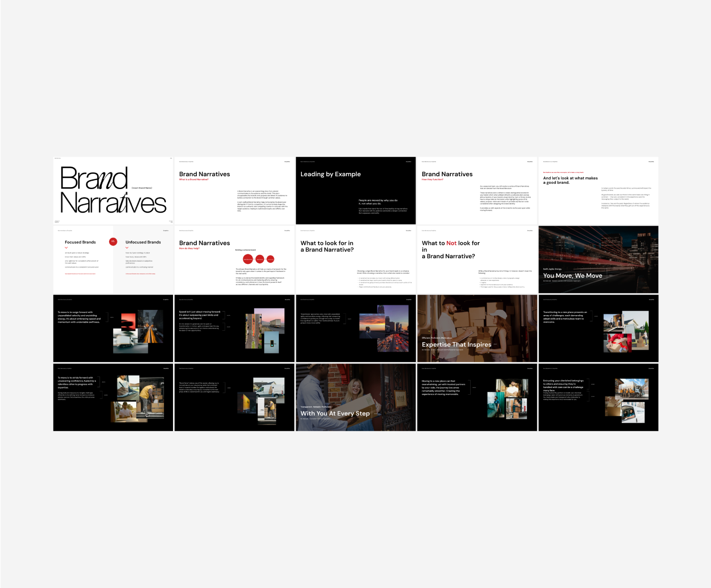
Task: Select the largest red circle in diagram
Action: [248, 259]
